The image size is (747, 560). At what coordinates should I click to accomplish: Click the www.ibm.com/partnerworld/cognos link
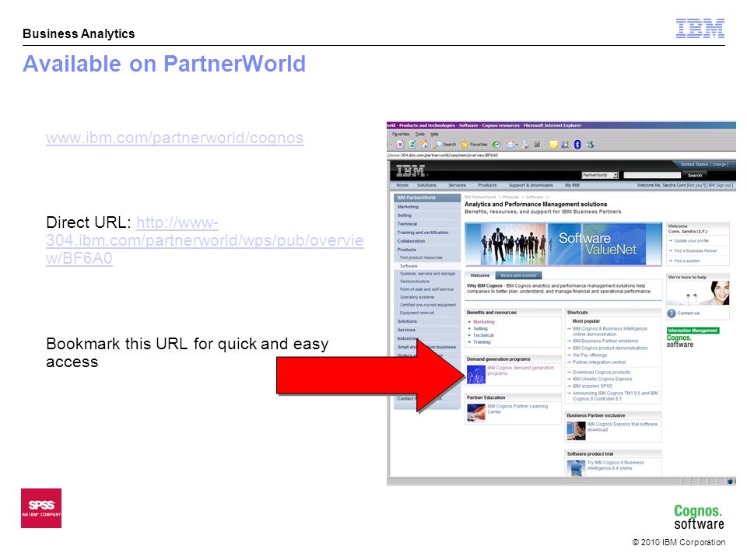[x=175, y=138]
